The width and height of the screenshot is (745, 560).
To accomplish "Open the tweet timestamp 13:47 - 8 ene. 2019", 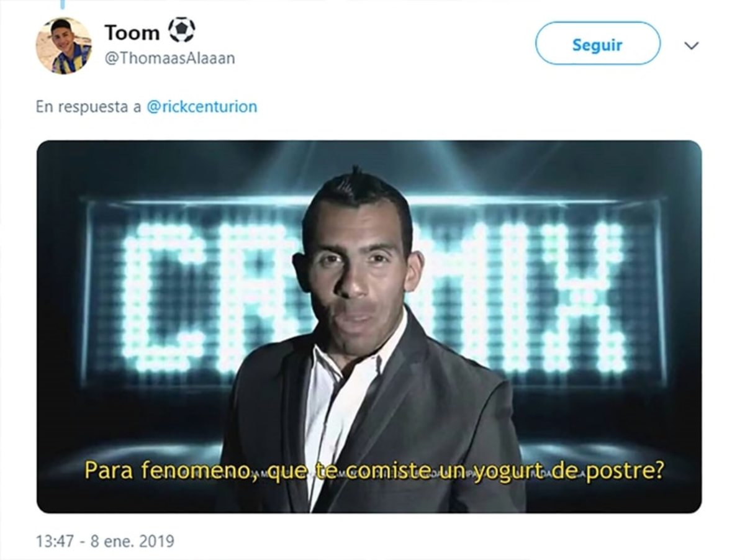I will click(105, 541).
